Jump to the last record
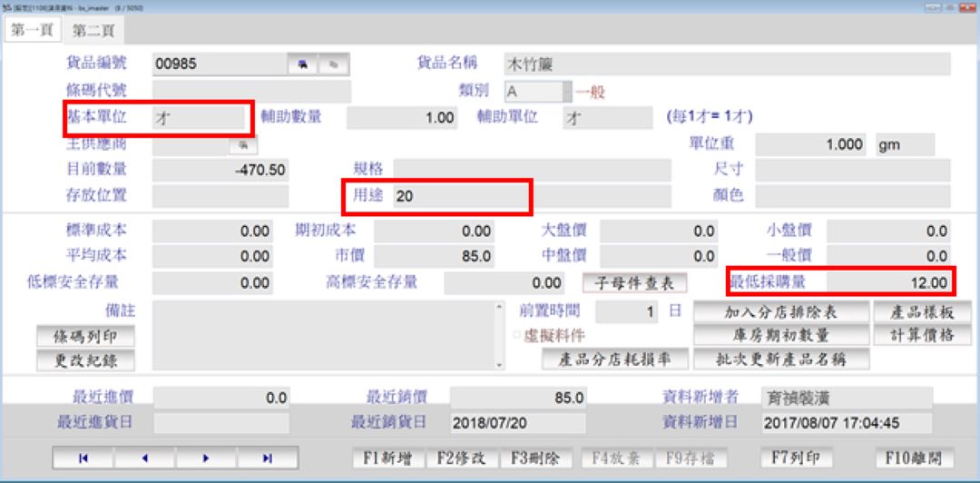 (267, 458)
